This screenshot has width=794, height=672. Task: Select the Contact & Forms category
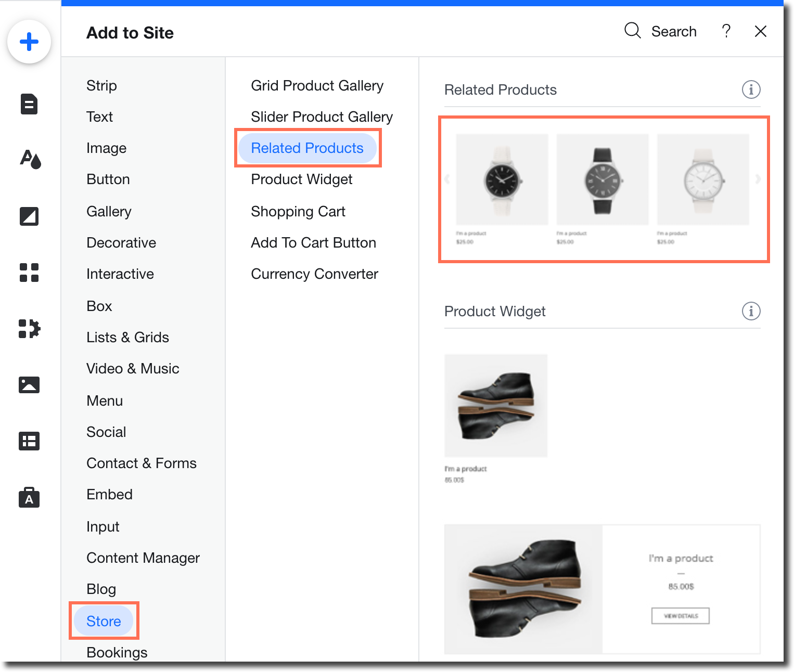point(142,463)
